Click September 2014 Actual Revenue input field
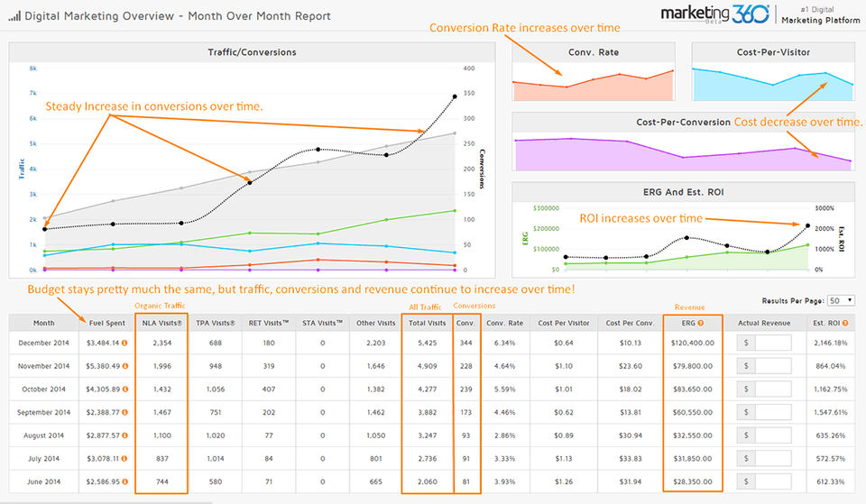Viewport: 866px width, 504px height. (773, 412)
